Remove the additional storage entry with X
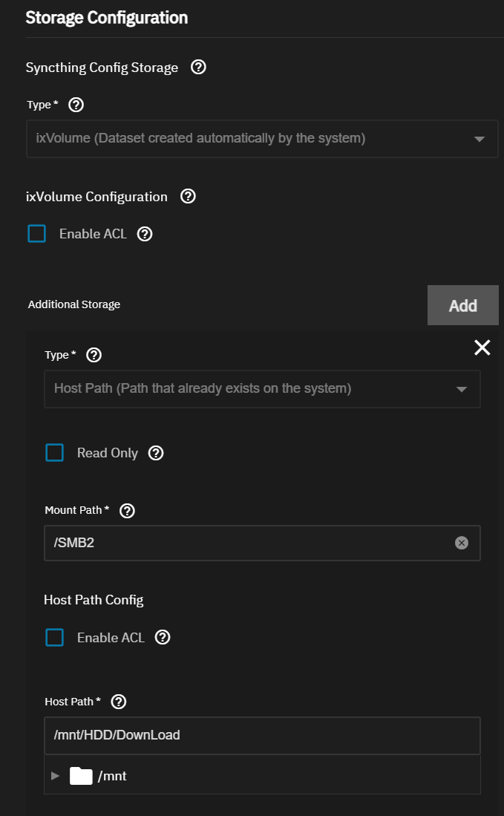Viewport: 504px width, 816px height. 482,347
